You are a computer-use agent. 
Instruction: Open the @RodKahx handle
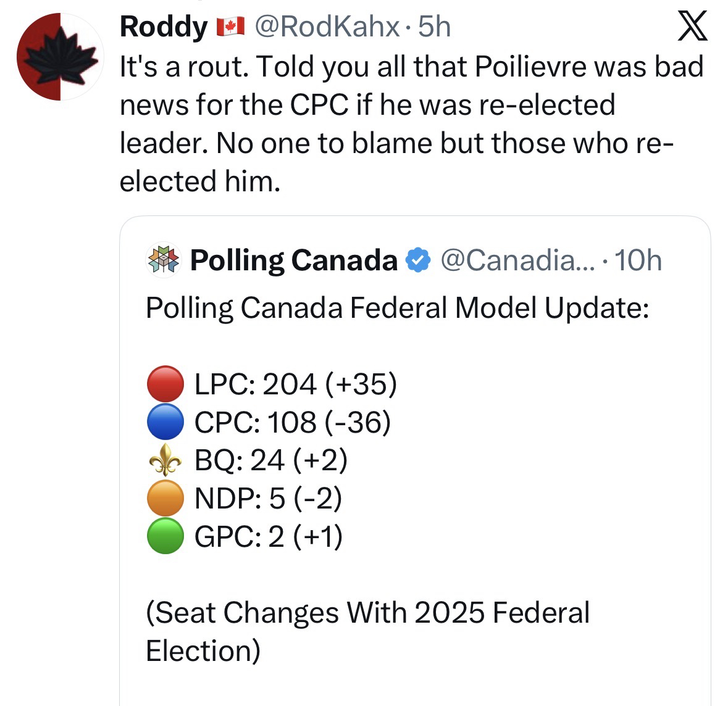pyautogui.click(x=327, y=27)
